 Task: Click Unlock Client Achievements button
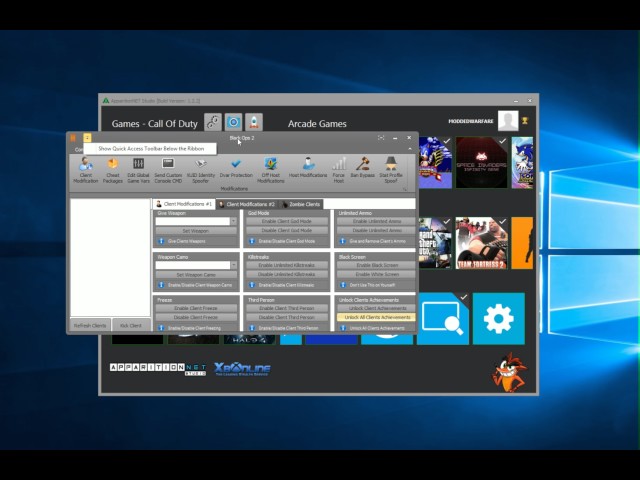(377, 308)
